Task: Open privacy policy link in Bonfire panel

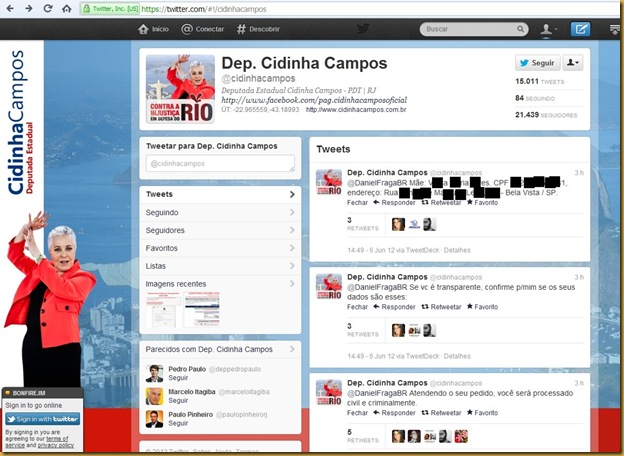Action: (56, 445)
